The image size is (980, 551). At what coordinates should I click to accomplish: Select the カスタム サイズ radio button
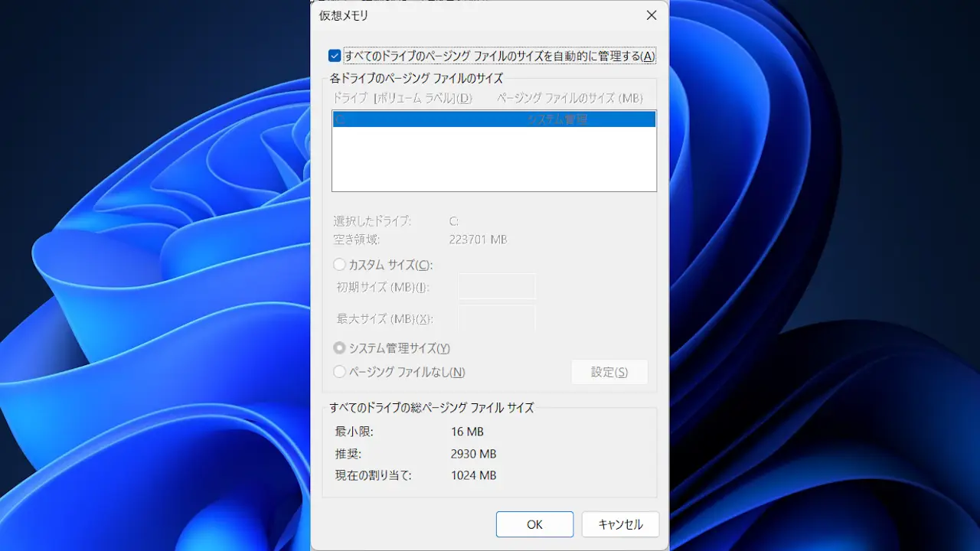pyautogui.click(x=339, y=265)
